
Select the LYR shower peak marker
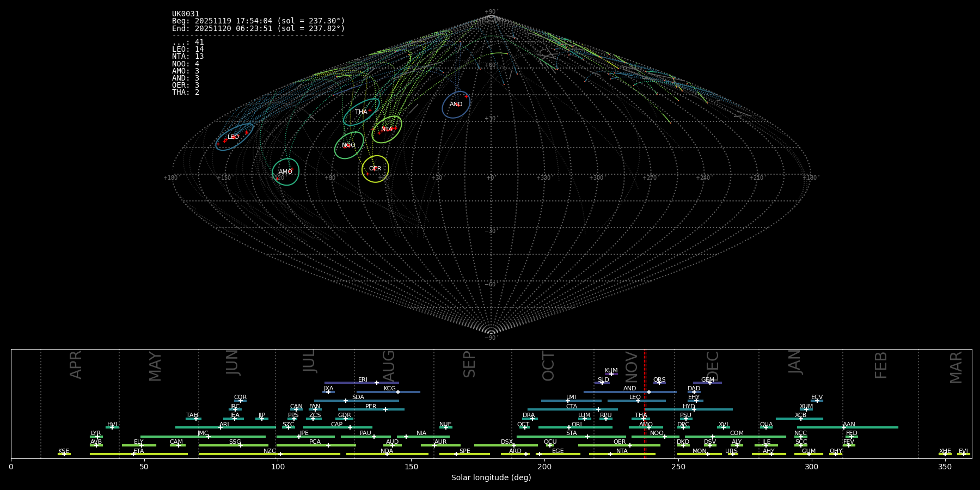click(97, 437)
